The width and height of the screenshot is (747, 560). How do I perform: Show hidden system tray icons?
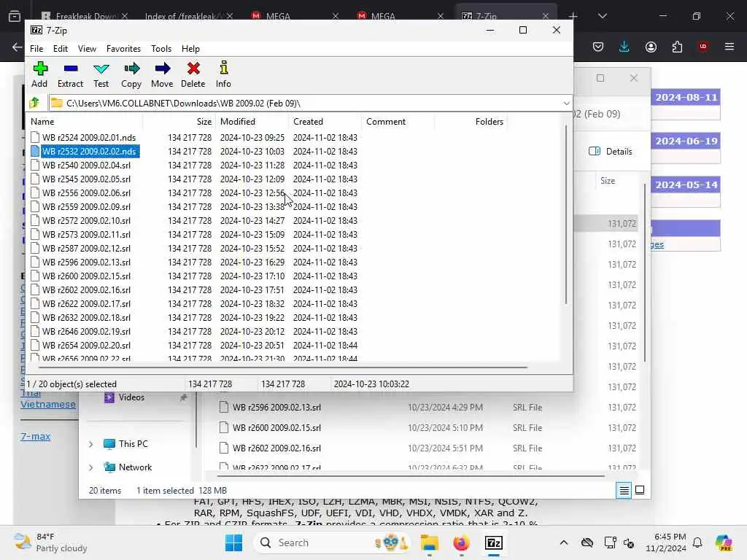pyautogui.click(x=564, y=542)
